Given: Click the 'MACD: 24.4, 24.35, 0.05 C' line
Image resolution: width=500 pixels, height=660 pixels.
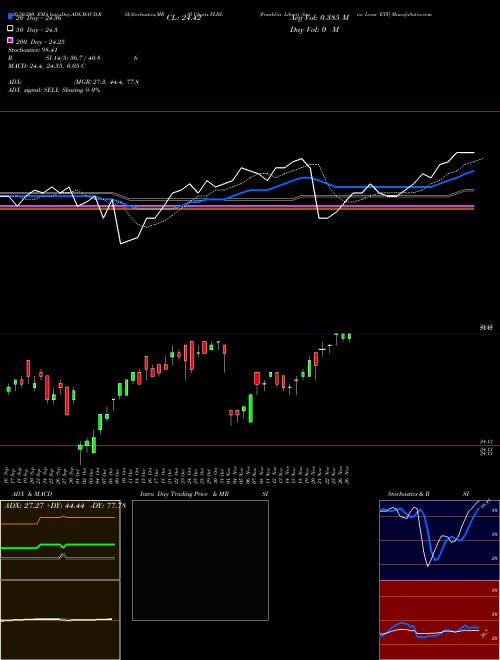Looking at the screenshot, I should (46, 66).
